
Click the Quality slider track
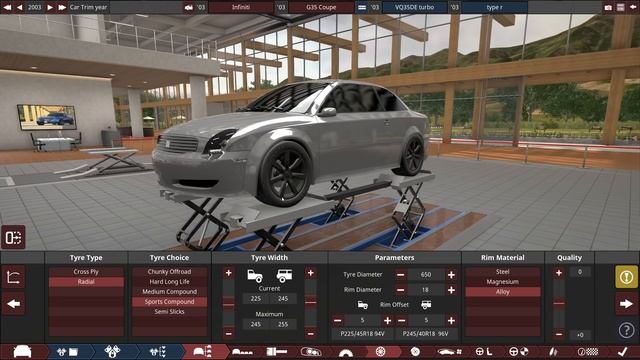(x=559, y=303)
